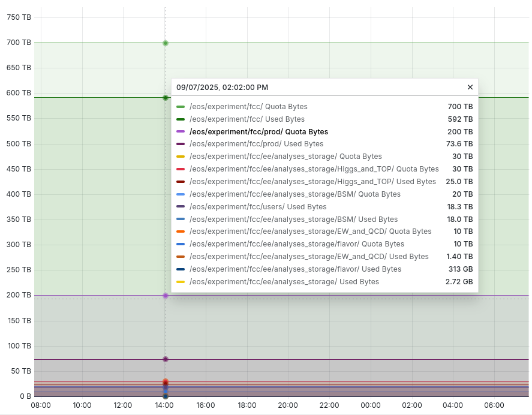Click the 00:00 label on the time axis
Viewport: 532px width, 415px height.
coord(371,405)
